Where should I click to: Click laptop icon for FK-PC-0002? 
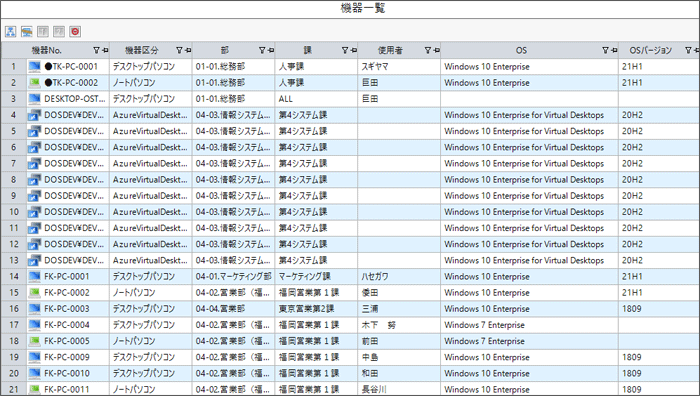click(34, 292)
